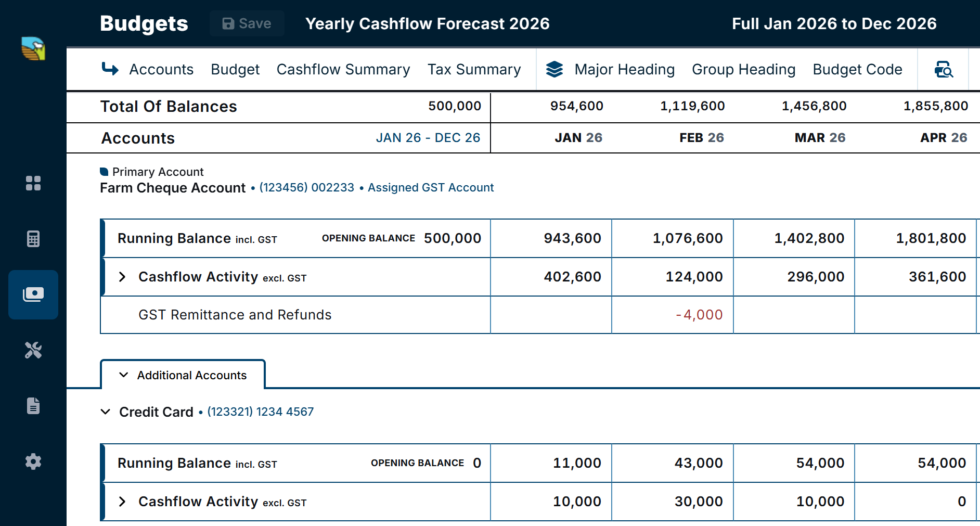This screenshot has height=526, width=980.
Task: Expand Credit Card Cashflow Activity row
Action: (122, 502)
